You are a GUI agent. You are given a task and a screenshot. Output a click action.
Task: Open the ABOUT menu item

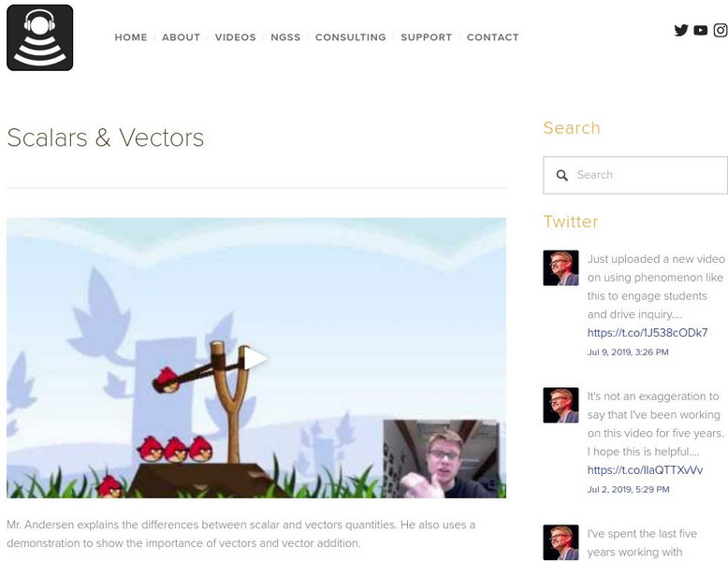(x=182, y=37)
